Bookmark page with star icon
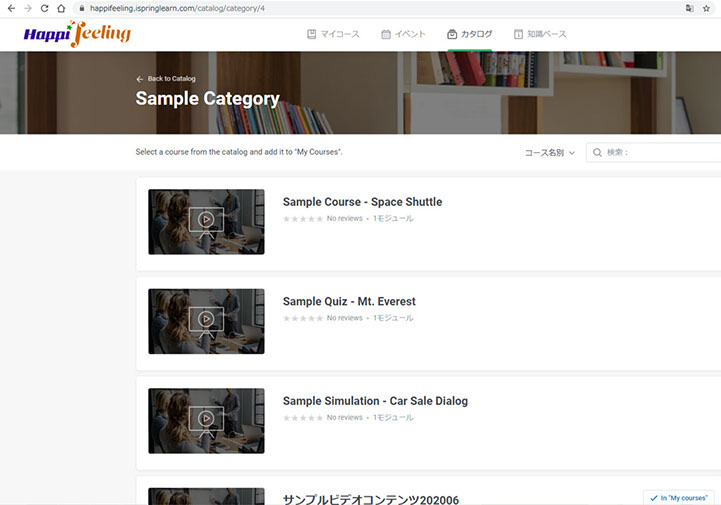721x505 pixels. 706,8
